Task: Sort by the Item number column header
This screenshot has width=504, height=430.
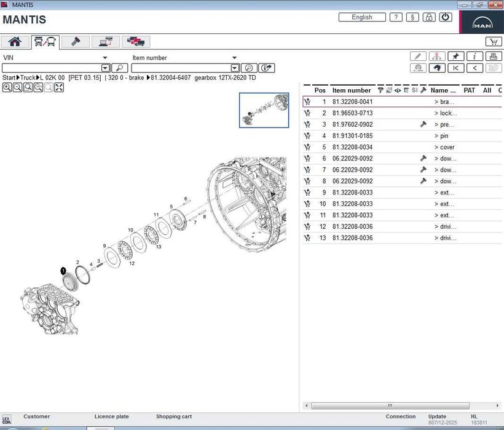Action: click(352, 90)
